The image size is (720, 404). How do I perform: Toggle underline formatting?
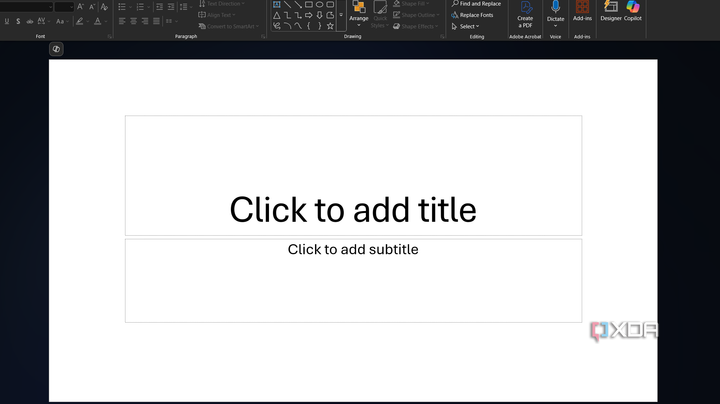coord(6,21)
